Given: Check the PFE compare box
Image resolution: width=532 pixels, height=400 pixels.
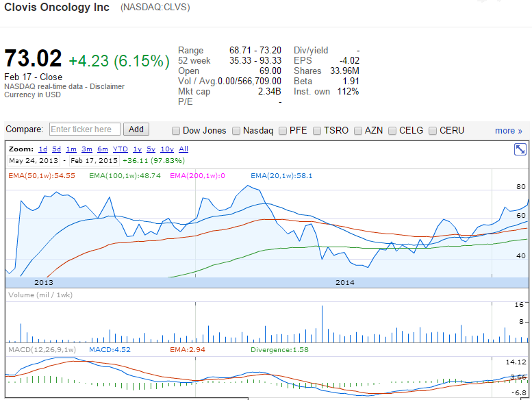Looking at the screenshot, I should 283,131.
